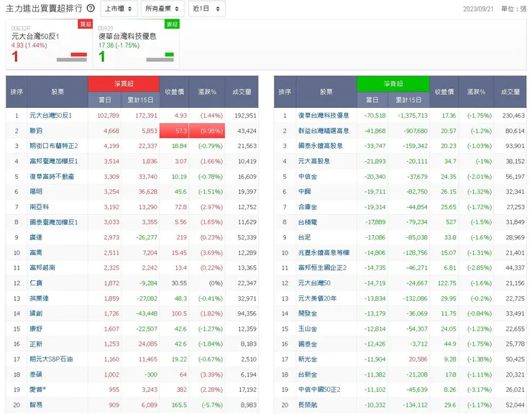Open stock link 元大美債20年
Screen dimensions: 532x414
click(x=317, y=298)
